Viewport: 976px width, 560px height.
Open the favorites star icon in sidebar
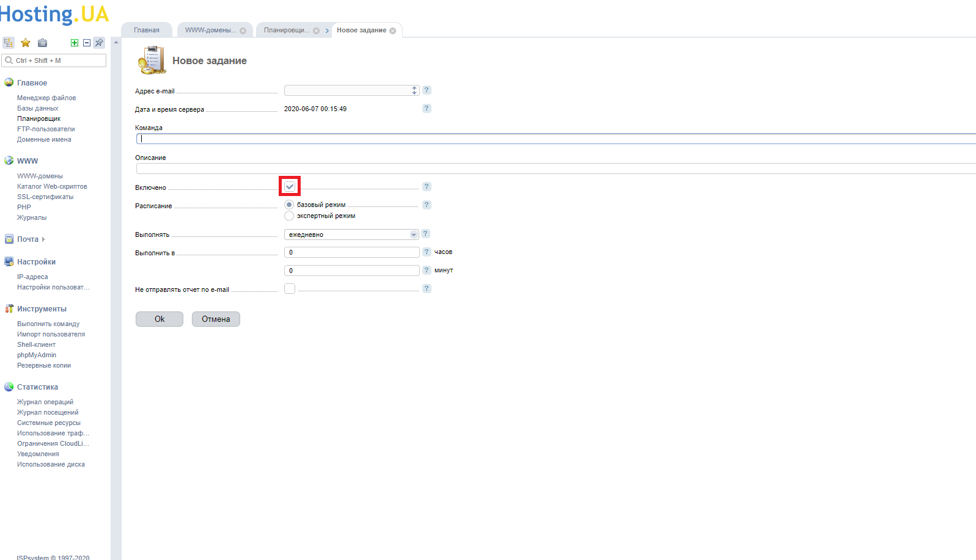[x=26, y=43]
